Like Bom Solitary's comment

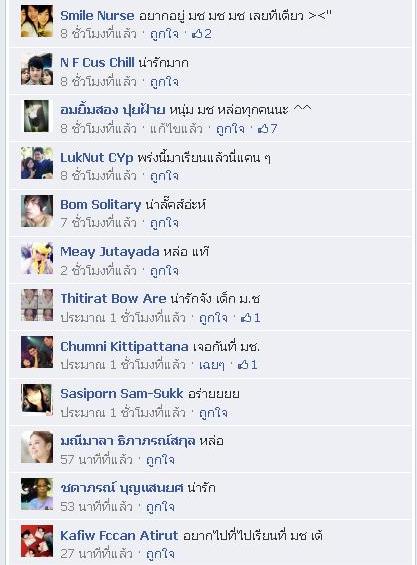[x=164, y=223]
